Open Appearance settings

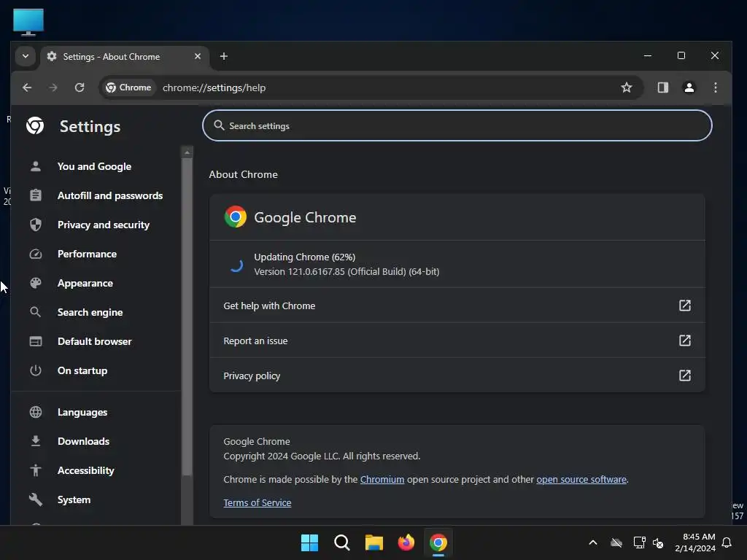point(85,284)
